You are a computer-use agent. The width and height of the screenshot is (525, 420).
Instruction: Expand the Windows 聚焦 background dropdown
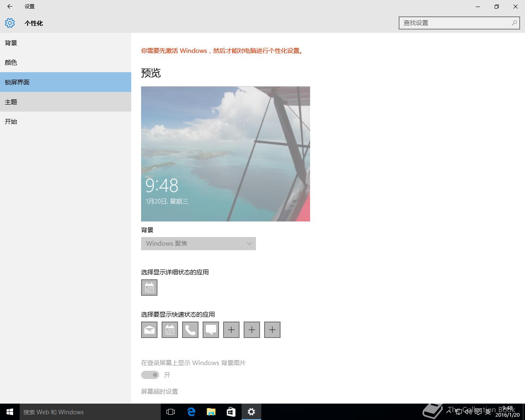click(x=199, y=244)
